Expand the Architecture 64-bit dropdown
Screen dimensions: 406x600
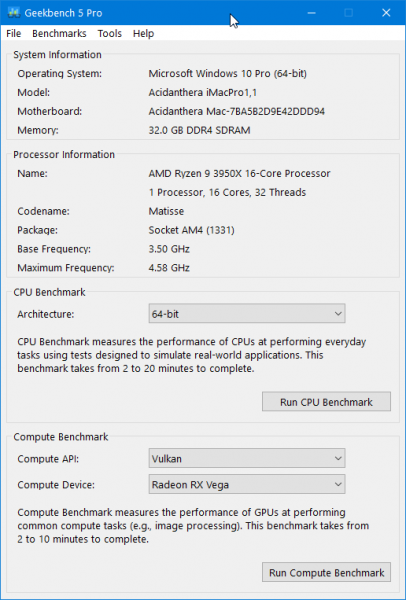247,314
